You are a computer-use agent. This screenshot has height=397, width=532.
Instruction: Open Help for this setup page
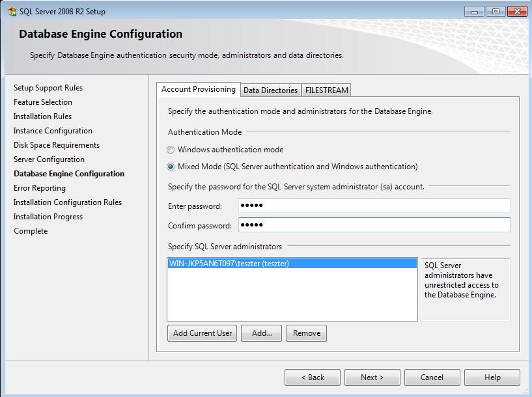point(492,377)
